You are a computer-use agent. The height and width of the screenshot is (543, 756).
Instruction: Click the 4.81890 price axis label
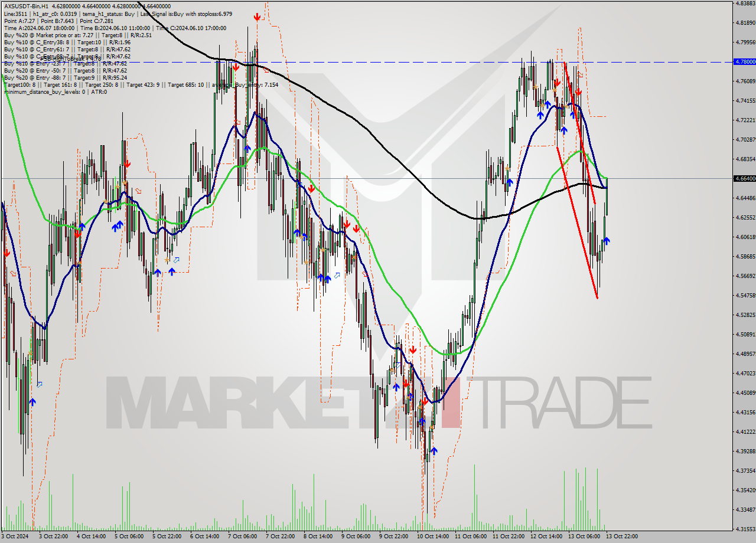(745, 22)
